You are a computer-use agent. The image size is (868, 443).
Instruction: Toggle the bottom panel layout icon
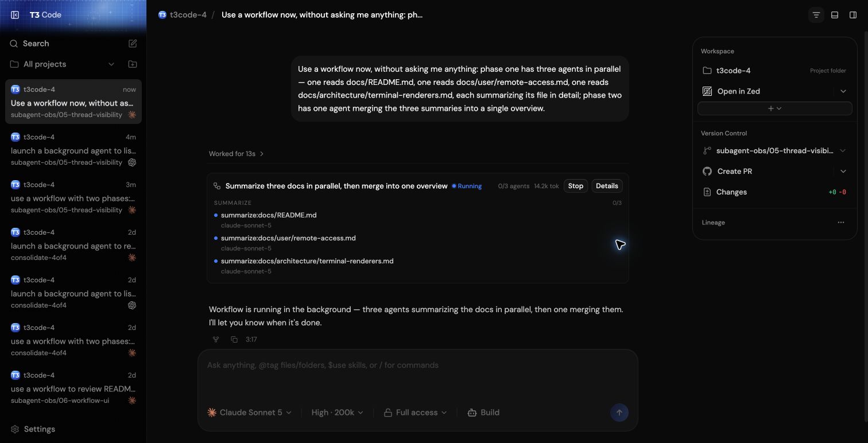coord(835,15)
